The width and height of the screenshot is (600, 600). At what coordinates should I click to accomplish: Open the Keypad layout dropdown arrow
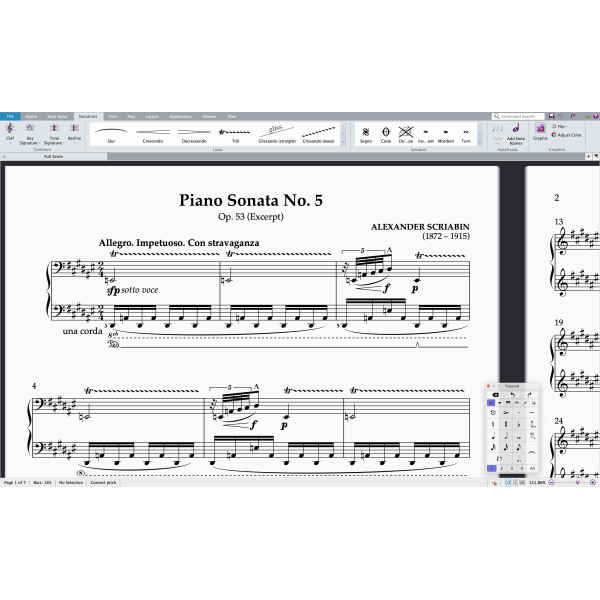[x=500, y=403]
